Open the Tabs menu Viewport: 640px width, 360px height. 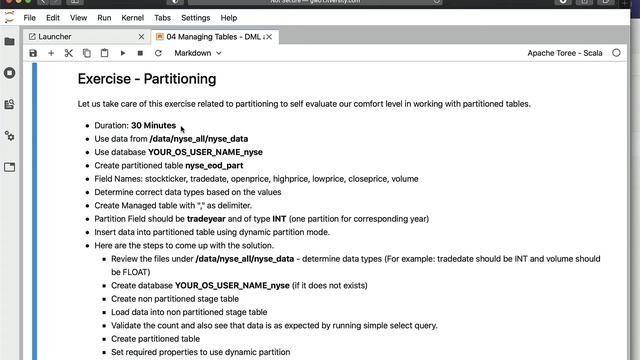[162, 18]
